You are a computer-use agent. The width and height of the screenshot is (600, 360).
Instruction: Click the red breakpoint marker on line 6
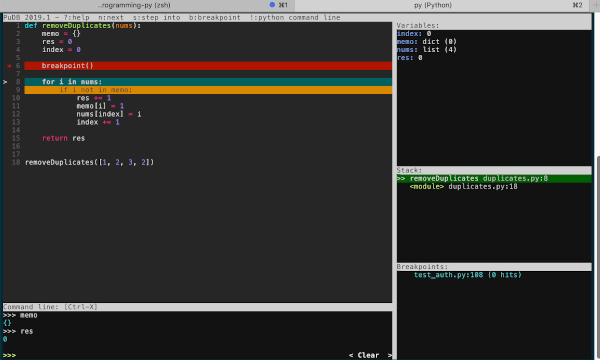(9, 66)
